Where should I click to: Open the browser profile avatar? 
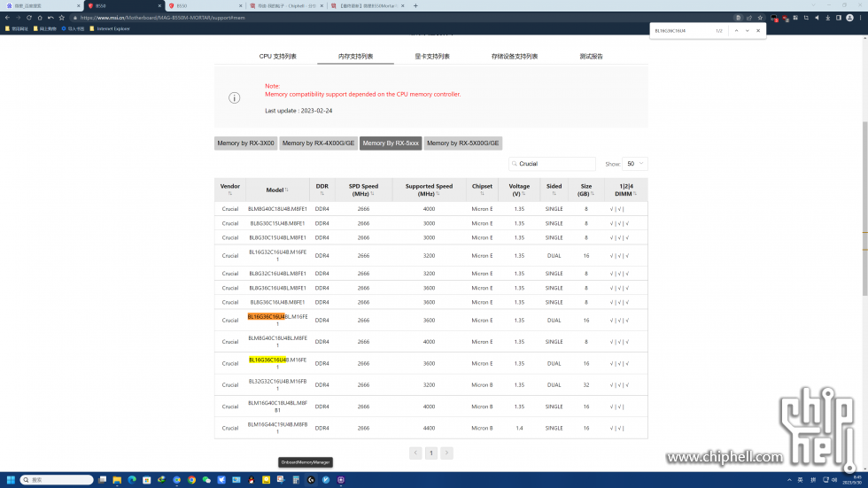click(x=849, y=18)
